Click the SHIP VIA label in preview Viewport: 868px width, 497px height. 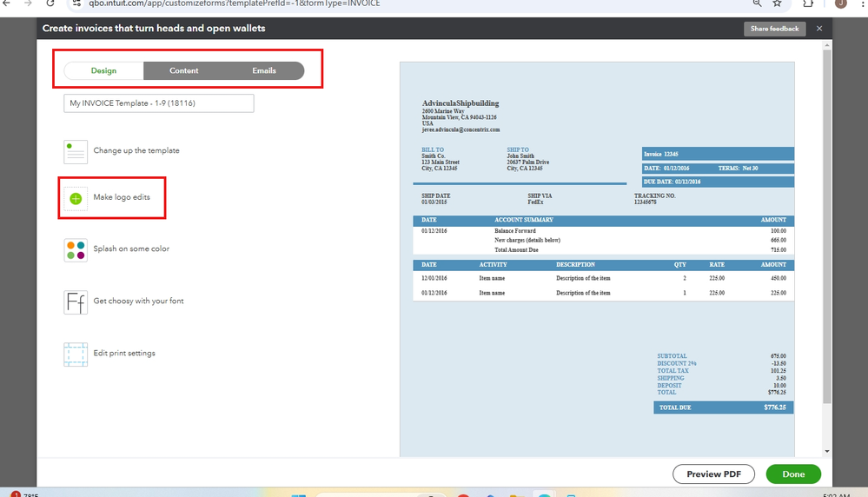540,195
